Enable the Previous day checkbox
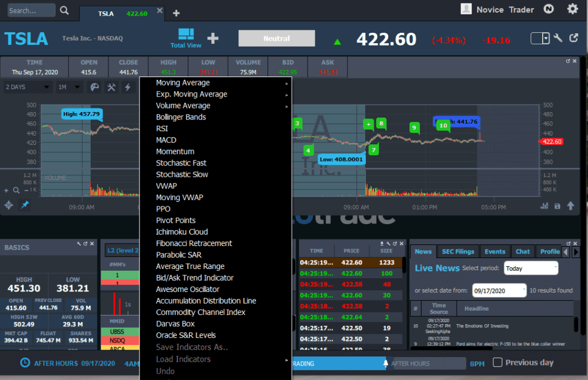 point(497,362)
